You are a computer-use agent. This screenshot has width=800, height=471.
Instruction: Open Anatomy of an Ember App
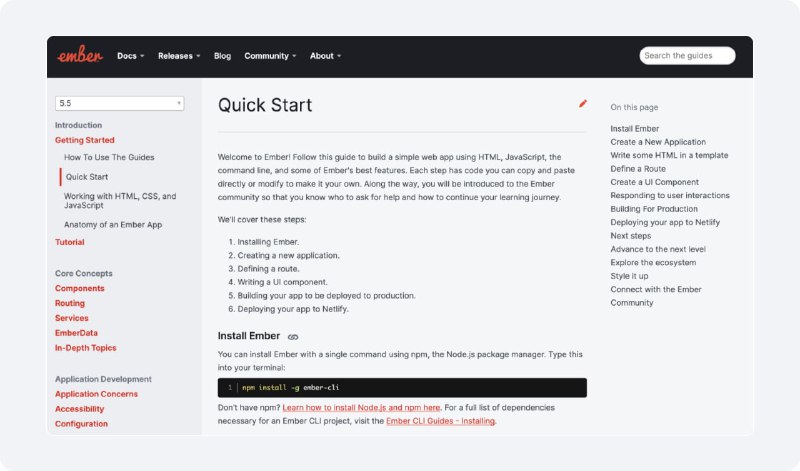pyautogui.click(x=113, y=225)
